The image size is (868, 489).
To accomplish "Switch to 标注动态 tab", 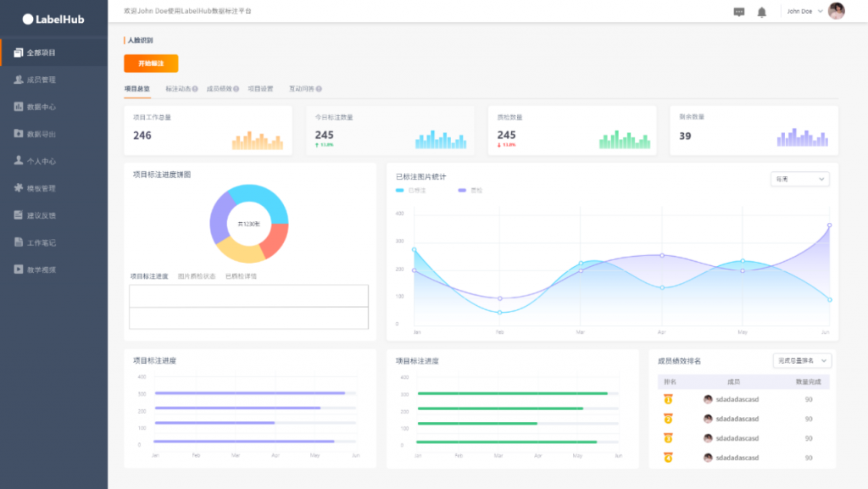I will click(x=178, y=88).
